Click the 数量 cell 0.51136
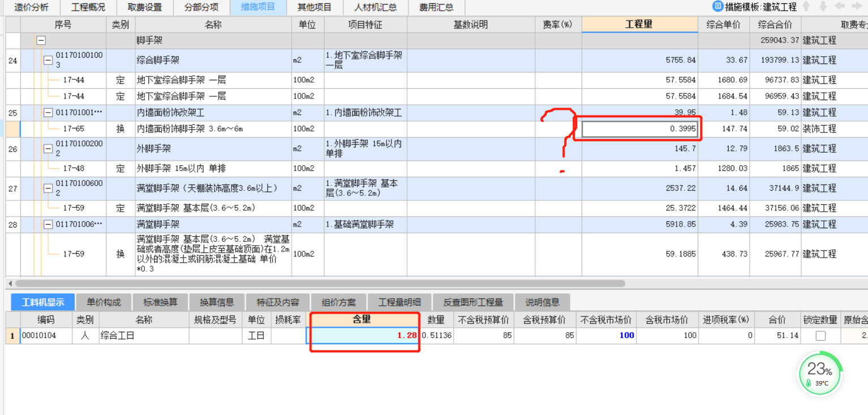 437,336
